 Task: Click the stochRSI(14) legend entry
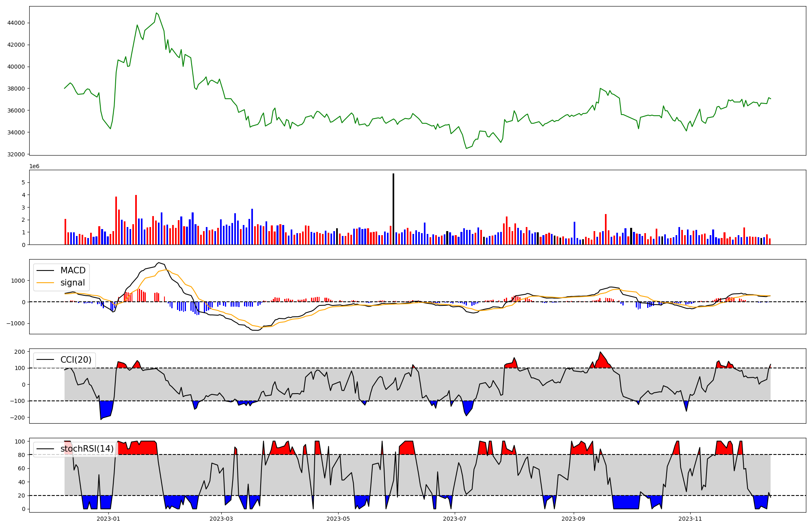(x=87, y=449)
